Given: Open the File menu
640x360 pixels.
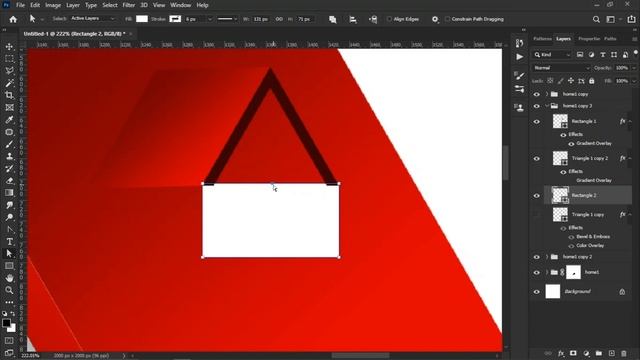Looking at the screenshot, I should [x=20, y=5].
